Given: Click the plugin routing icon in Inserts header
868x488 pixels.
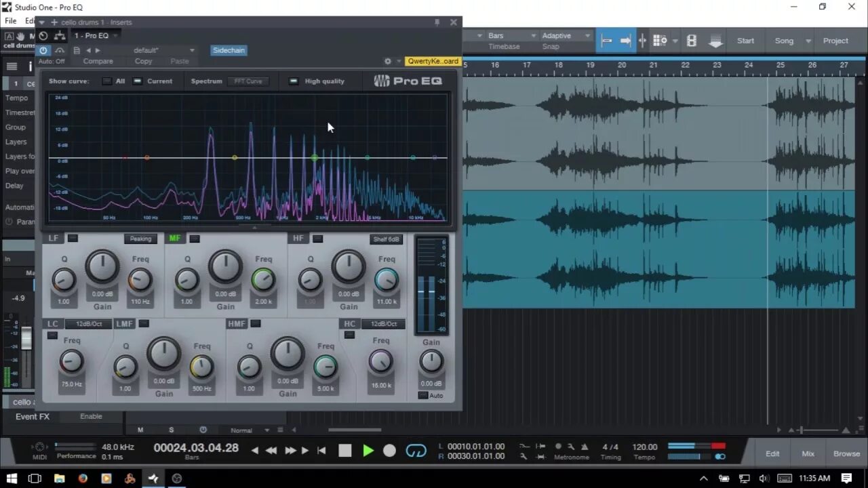Looking at the screenshot, I should pos(60,36).
